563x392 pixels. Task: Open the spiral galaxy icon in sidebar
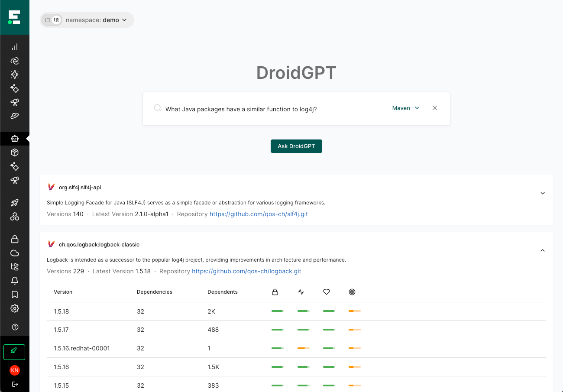click(x=15, y=61)
